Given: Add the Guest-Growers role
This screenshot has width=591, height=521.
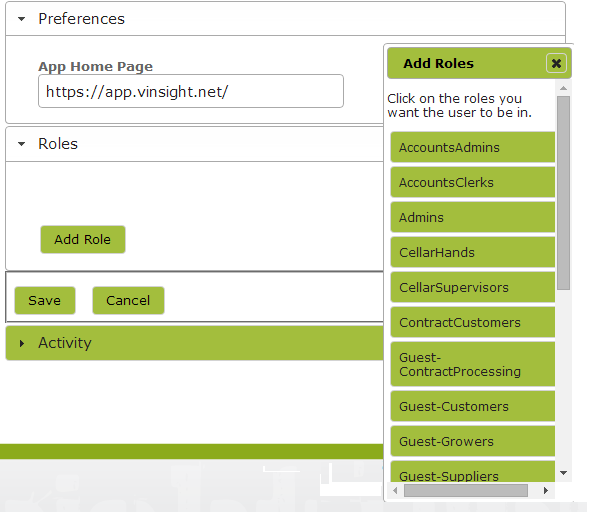Looking at the screenshot, I should click(473, 442).
